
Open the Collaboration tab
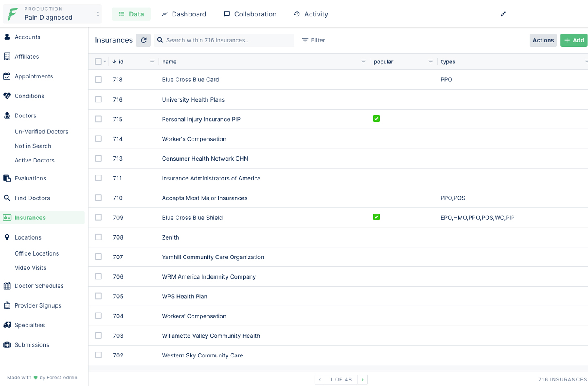[250, 14]
